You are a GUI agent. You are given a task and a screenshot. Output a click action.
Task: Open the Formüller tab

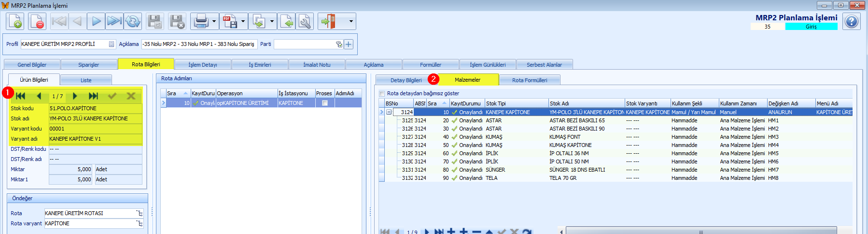[x=431, y=65]
